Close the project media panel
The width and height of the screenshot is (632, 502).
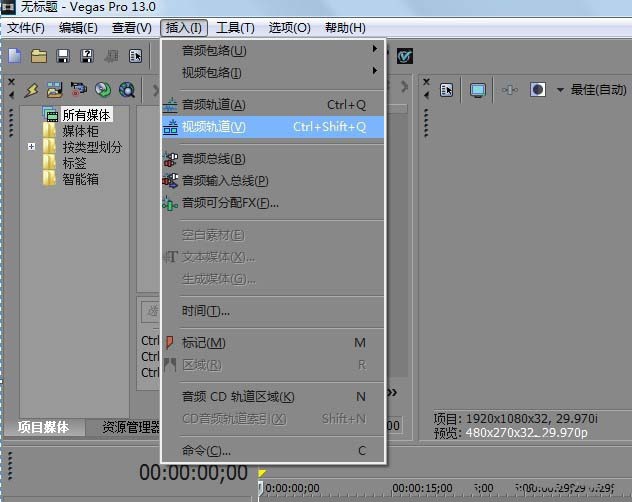tap(11, 81)
